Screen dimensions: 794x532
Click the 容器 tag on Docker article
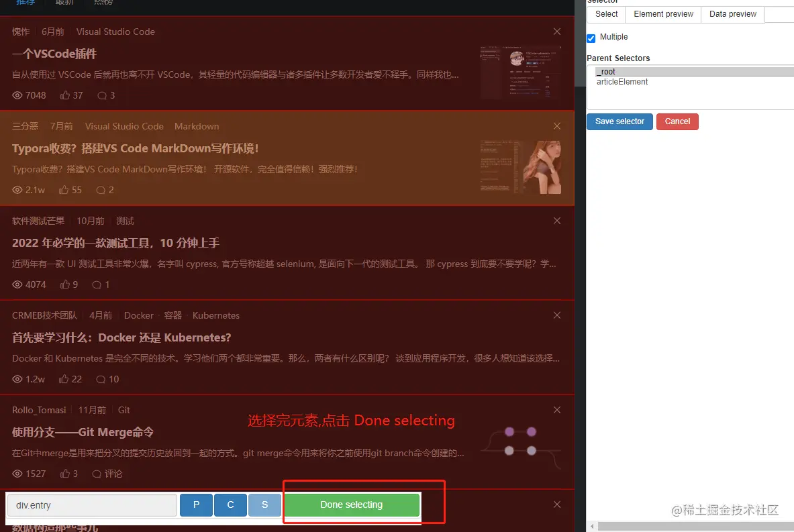(x=172, y=315)
